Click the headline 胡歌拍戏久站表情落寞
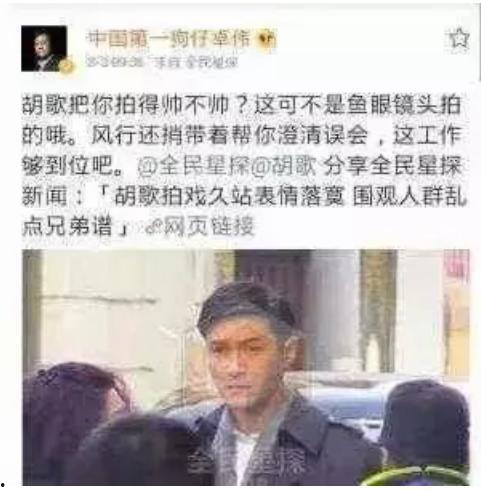The image size is (481, 491). [x=229, y=197]
